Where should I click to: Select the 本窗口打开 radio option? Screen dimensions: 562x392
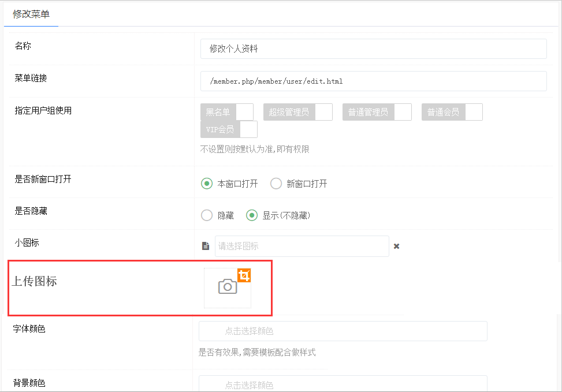[x=207, y=184]
